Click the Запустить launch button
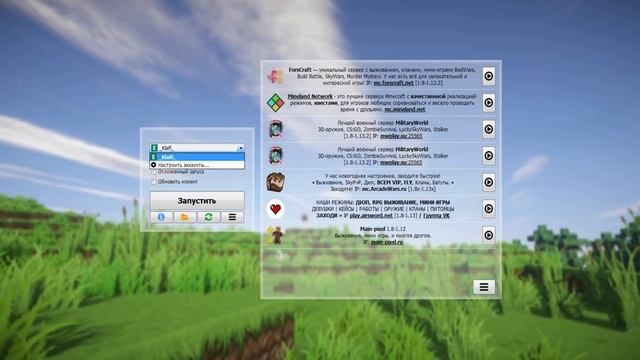 (x=197, y=201)
